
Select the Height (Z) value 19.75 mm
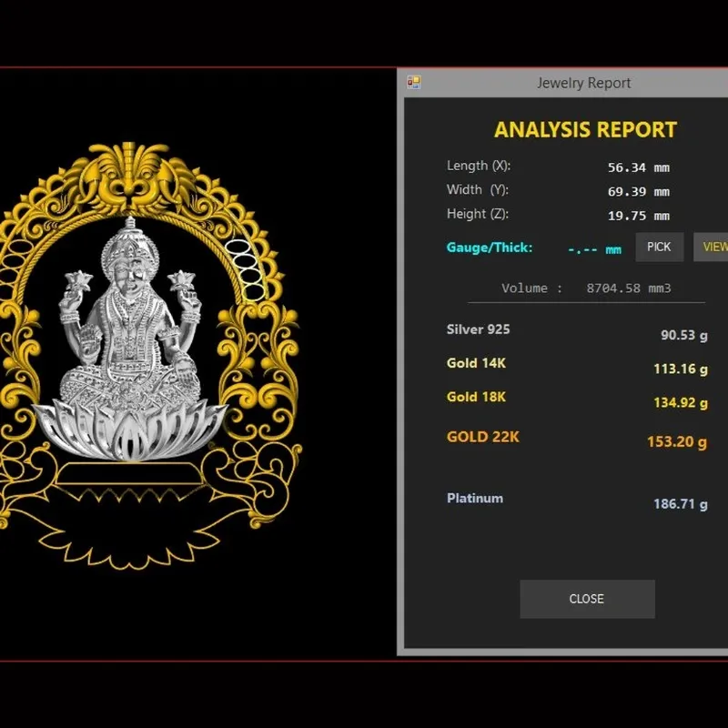pyautogui.click(x=639, y=216)
